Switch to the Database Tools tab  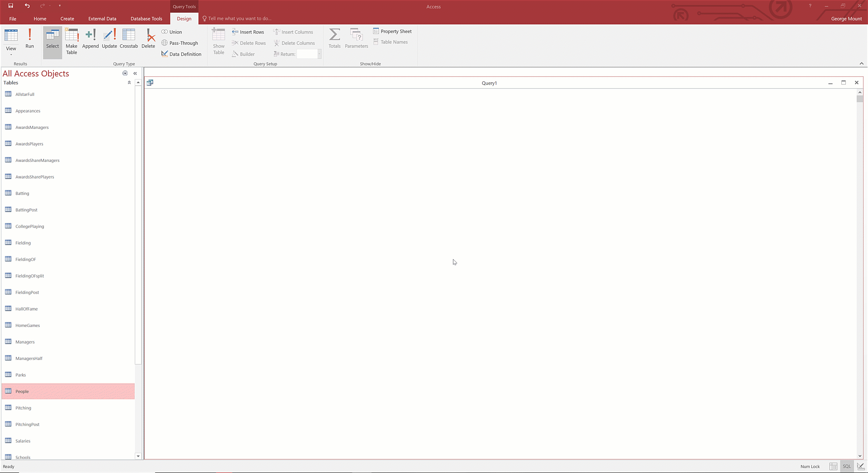146,19
